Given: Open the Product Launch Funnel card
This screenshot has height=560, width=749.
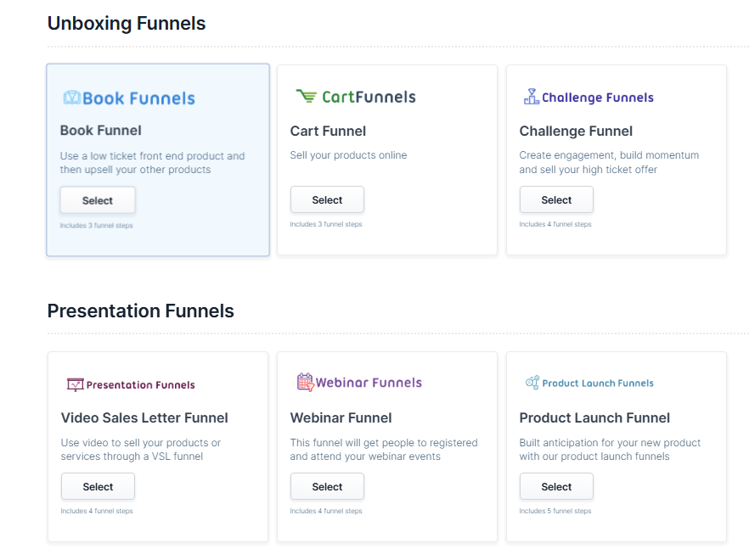Looking at the screenshot, I should 616,447.
